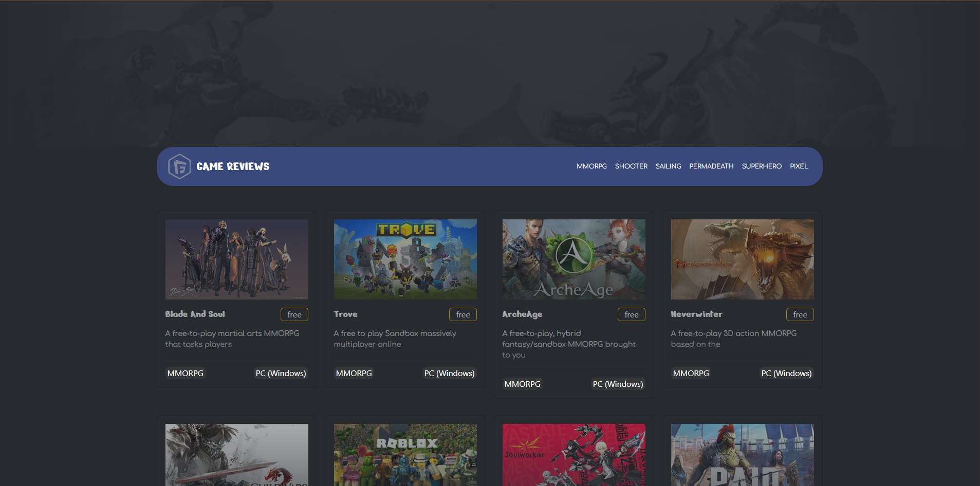Open the Soulworker cover image

click(x=574, y=455)
